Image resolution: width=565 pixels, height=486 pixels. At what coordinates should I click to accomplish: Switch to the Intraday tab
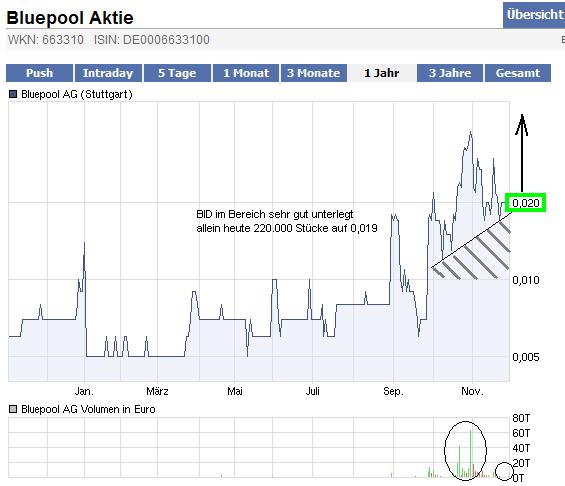pos(108,73)
